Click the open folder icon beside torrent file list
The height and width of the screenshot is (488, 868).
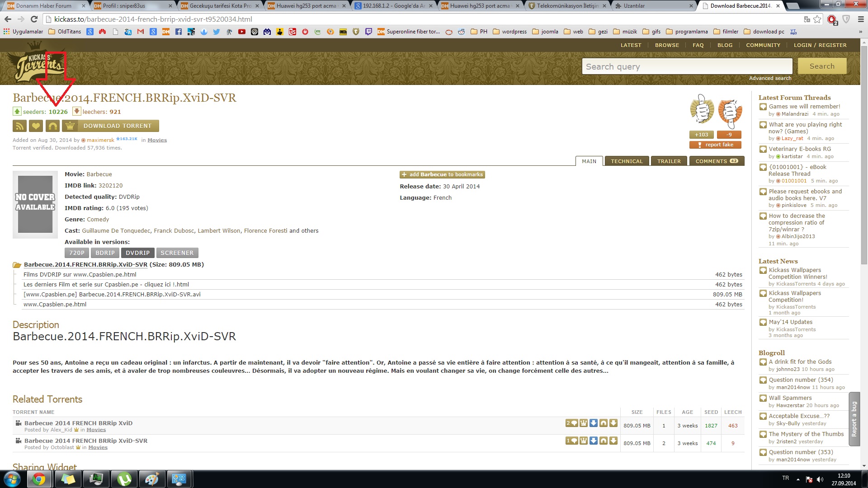17,265
